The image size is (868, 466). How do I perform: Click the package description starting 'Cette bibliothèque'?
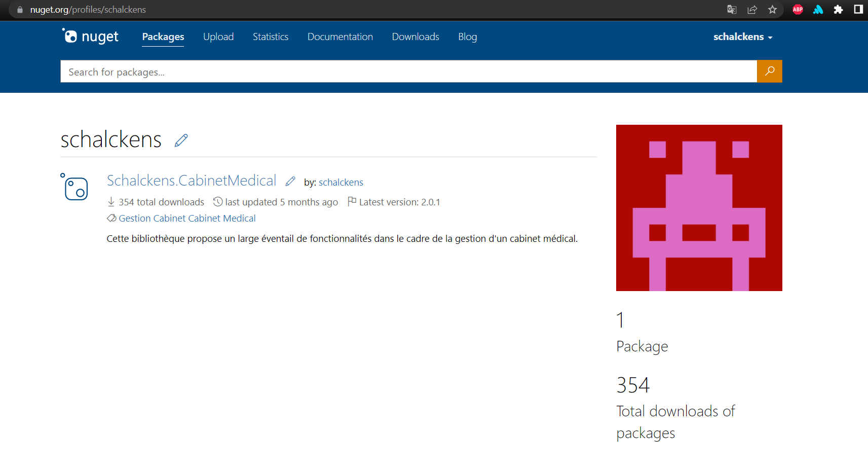(342, 238)
